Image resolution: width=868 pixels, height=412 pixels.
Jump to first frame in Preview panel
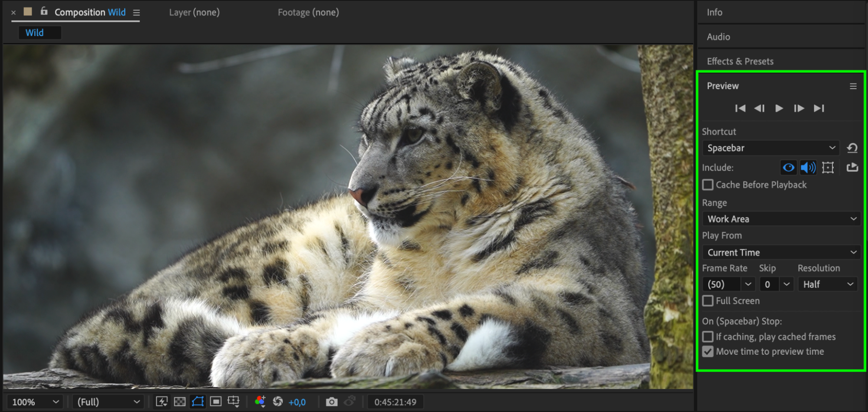[x=740, y=108]
